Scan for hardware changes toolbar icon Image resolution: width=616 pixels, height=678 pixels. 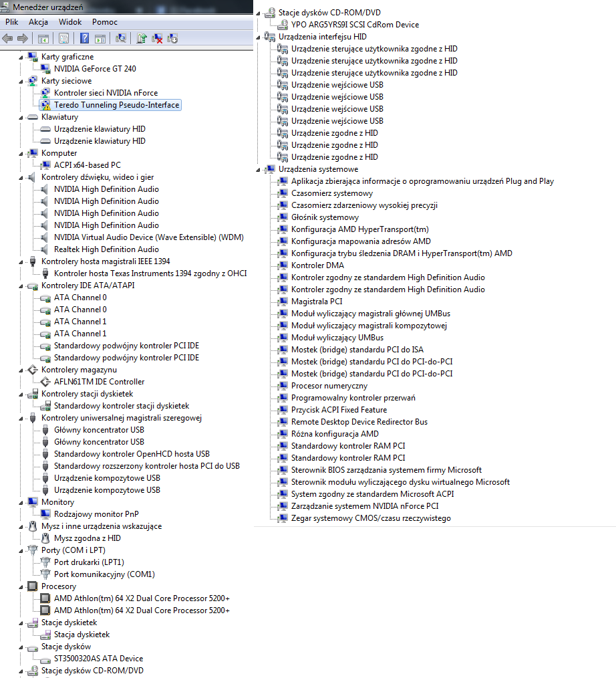tap(121, 39)
